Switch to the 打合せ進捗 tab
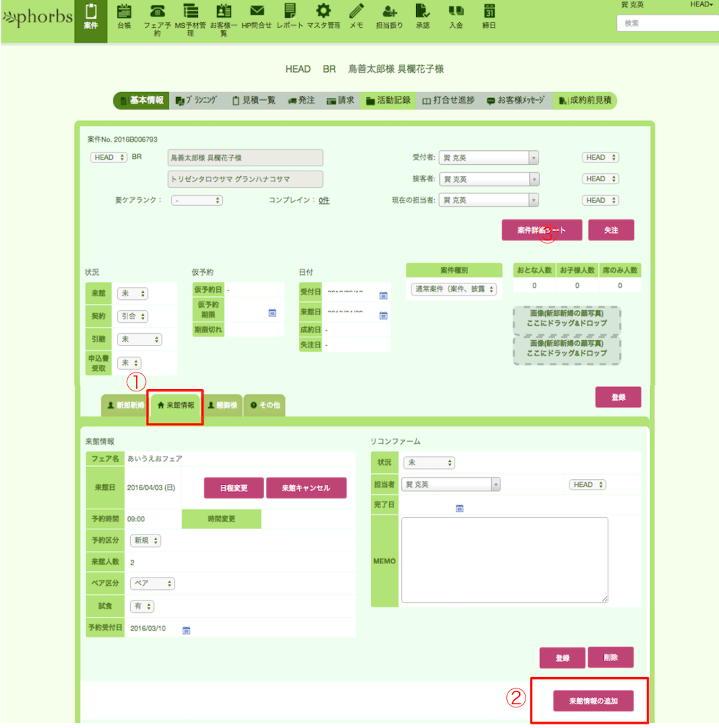 coord(449,100)
